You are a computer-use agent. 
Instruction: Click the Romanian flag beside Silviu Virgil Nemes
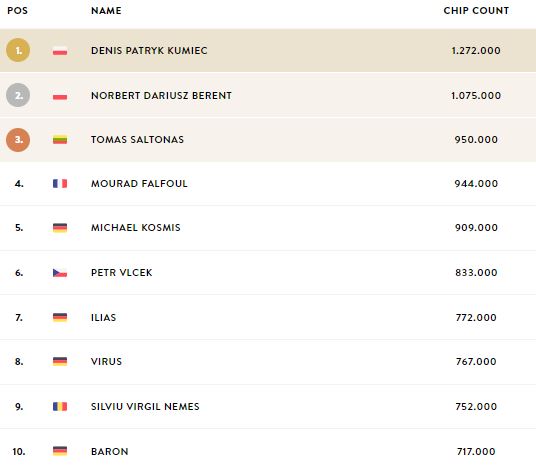pos(60,406)
